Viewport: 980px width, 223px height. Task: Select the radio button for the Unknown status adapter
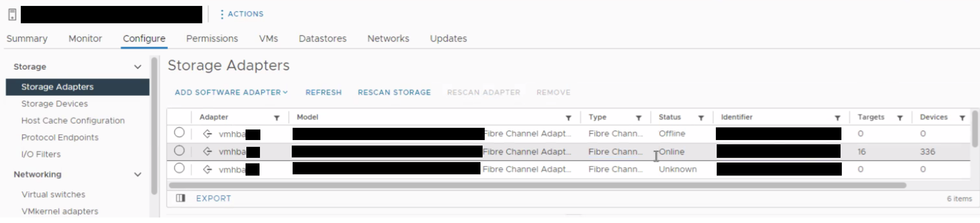(x=179, y=168)
